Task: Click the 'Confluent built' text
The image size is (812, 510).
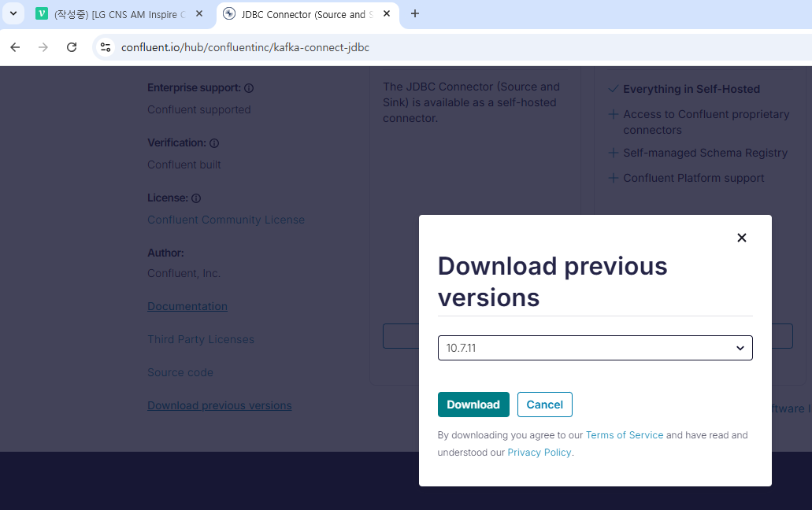Action: (184, 164)
